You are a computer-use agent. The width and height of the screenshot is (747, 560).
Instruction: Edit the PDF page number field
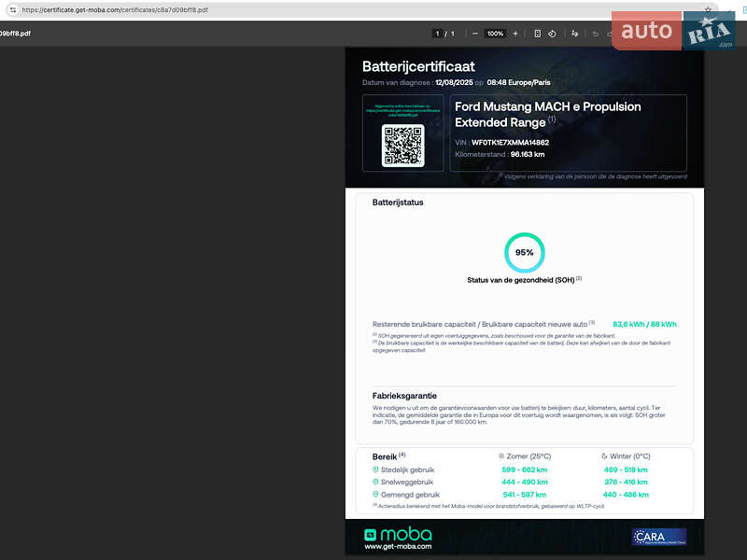tap(437, 34)
